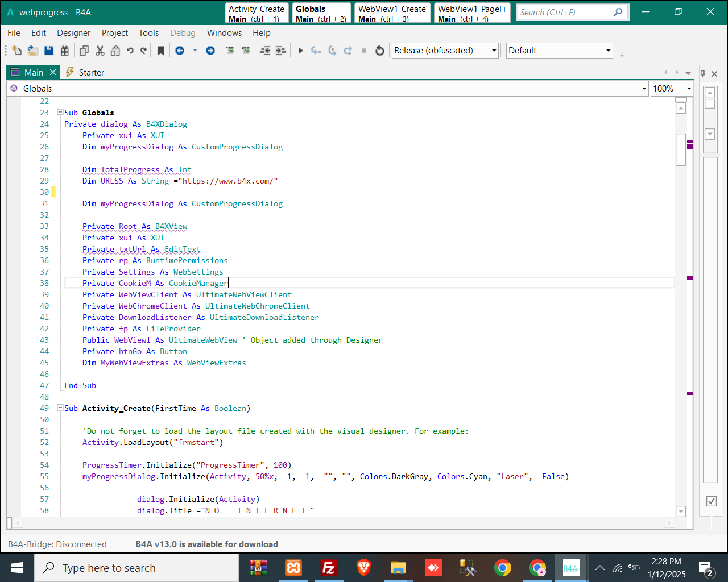This screenshot has width=728, height=582.
Task: Click the Navigate Backward arrow icon
Action: click(x=180, y=51)
